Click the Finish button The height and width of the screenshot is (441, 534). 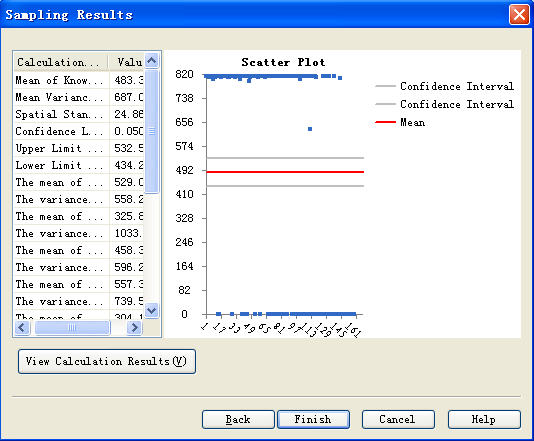[313, 419]
